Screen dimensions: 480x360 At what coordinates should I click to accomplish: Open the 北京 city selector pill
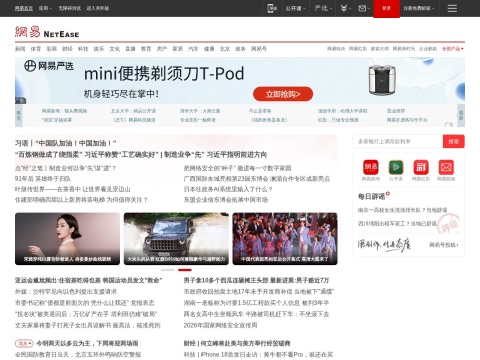[24, 343]
